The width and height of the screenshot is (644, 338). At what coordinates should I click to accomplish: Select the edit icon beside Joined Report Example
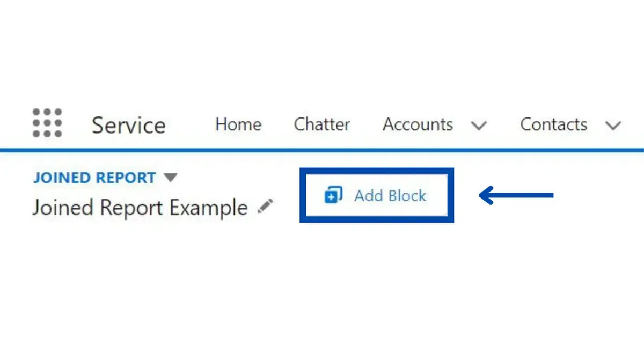pyautogui.click(x=265, y=207)
